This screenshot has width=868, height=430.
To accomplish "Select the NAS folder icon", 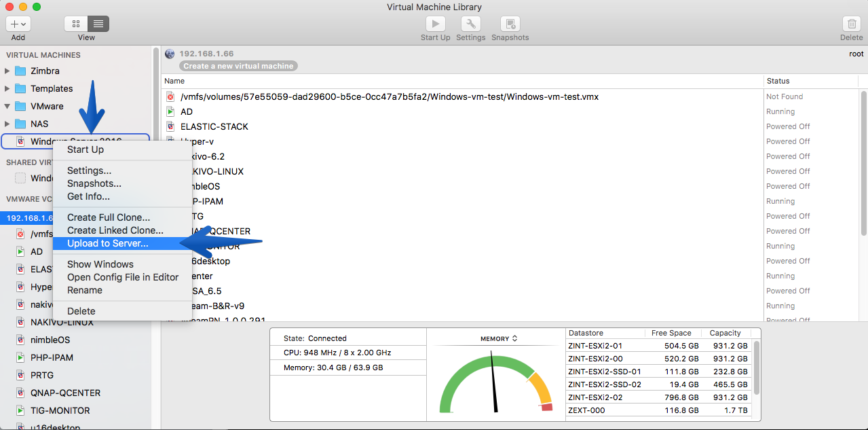I will click(x=20, y=124).
